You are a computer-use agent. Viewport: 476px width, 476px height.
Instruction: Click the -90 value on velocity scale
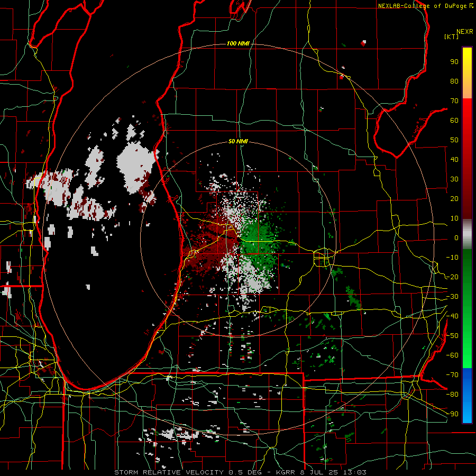tap(452, 414)
